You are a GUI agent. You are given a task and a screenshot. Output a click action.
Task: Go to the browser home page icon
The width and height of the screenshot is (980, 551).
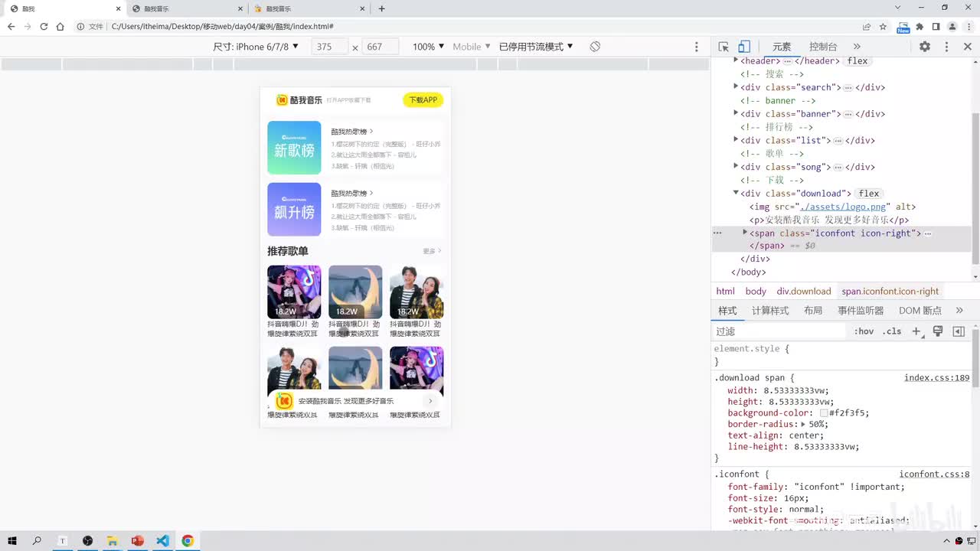click(x=60, y=26)
